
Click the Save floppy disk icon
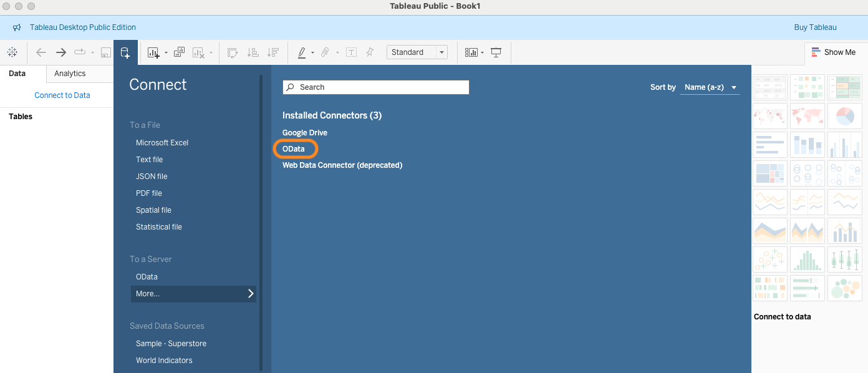(106, 52)
